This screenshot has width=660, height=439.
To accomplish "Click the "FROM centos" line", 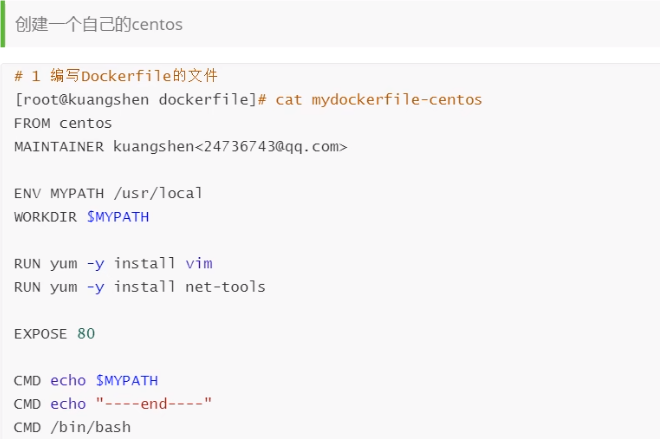I will (x=63, y=123).
